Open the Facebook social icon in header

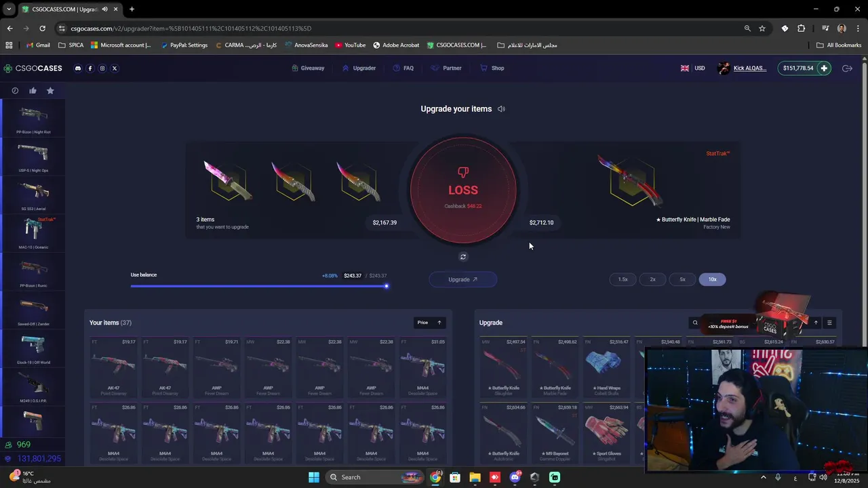click(90, 68)
